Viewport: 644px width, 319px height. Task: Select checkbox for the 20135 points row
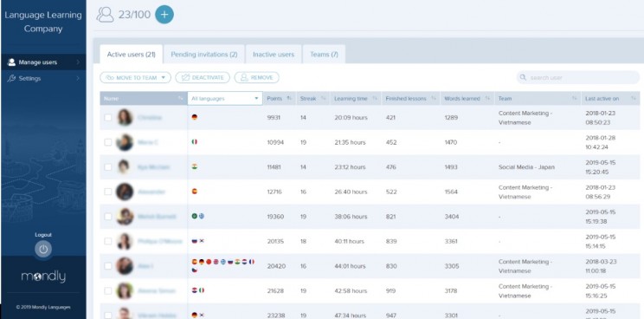click(107, 241)
